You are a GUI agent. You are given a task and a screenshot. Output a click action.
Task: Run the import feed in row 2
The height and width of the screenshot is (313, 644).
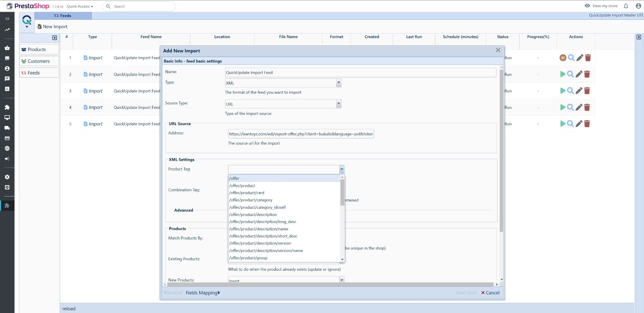tap(562, 74)
